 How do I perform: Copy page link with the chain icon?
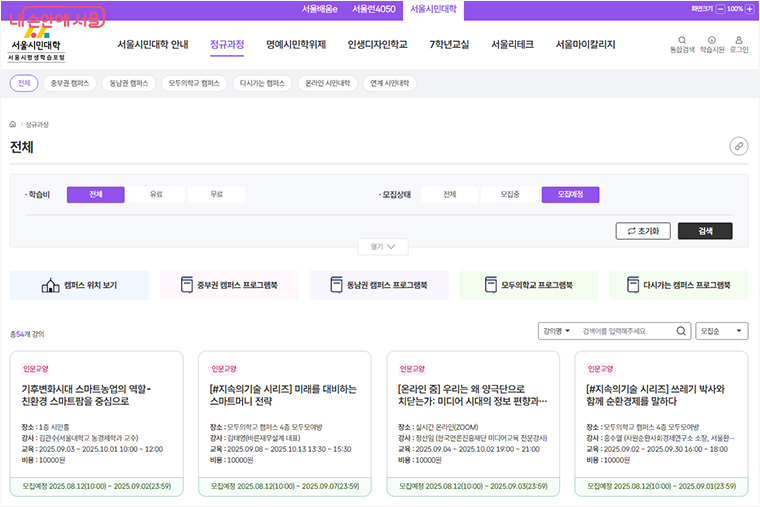pos(739,146)
